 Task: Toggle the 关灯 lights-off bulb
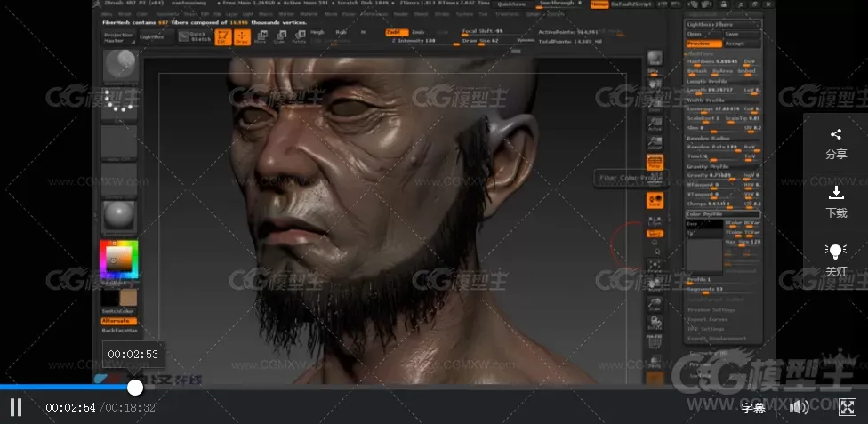click(836, 260)
